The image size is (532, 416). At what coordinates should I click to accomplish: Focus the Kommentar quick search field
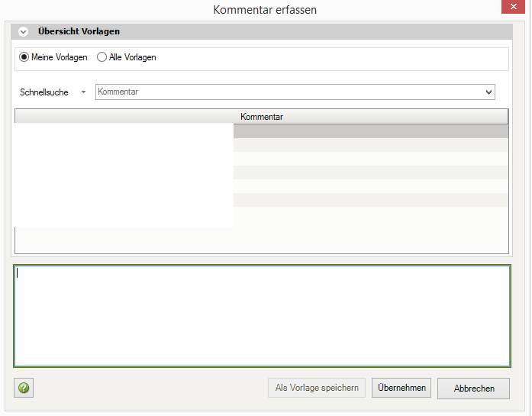click(289, 92)
